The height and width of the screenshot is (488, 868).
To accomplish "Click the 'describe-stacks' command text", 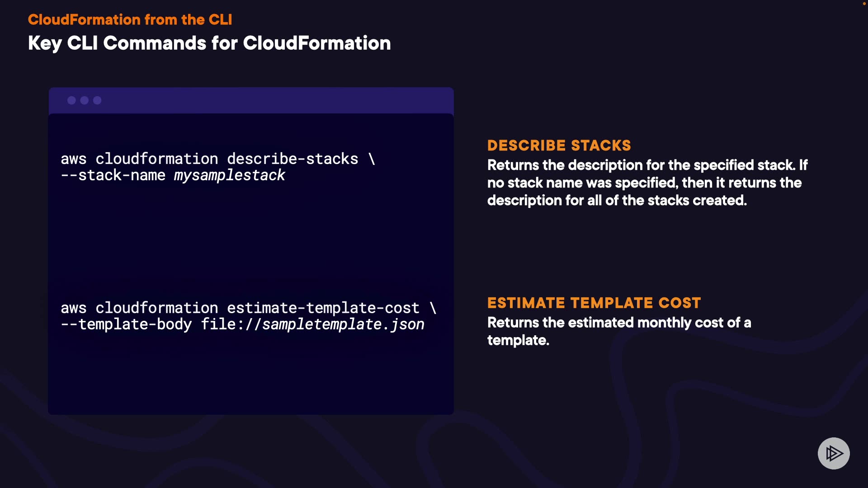I will click(x=292, y=159).
